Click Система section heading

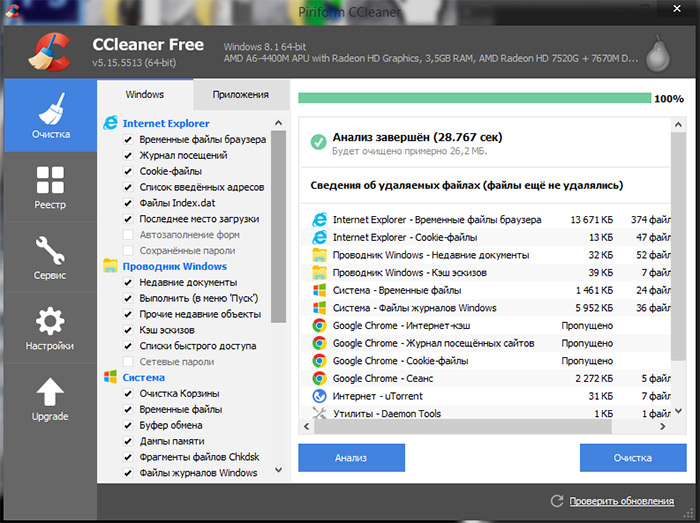coord(144,377)
